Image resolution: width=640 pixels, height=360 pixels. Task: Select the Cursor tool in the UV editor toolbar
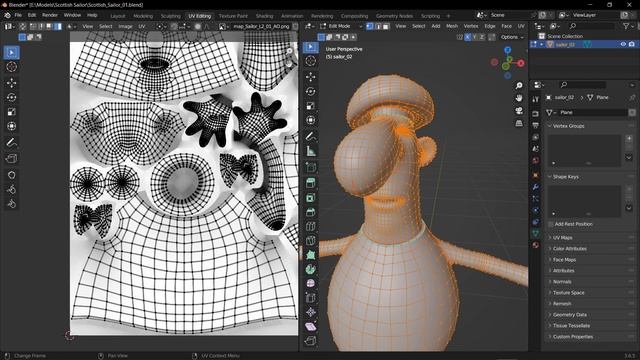click(x=11, y=67)
